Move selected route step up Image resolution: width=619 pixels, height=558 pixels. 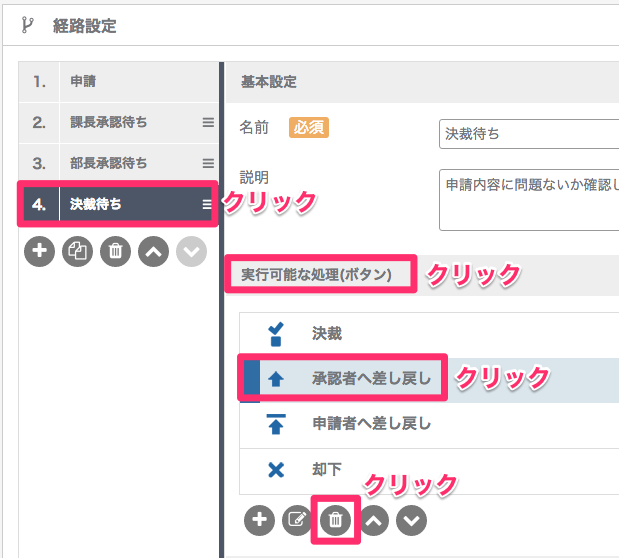[154, 251]
